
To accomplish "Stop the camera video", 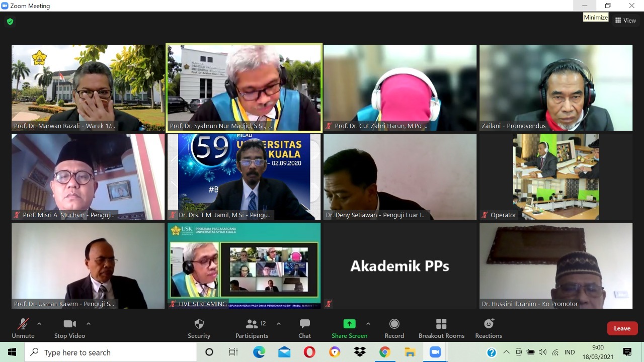I will [x=69, y=328].
